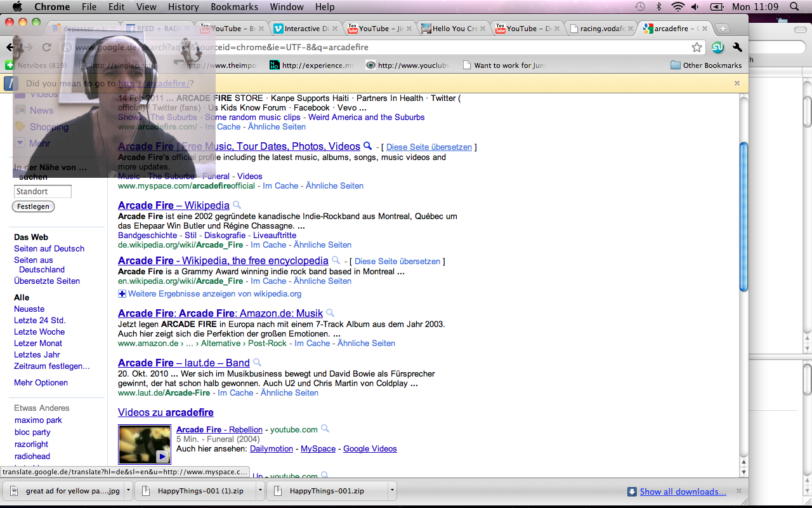Click the StumbleUpon extension icon
Image resolution: width=812 pixels, height=508 pixels.
(x=717, y=48)
